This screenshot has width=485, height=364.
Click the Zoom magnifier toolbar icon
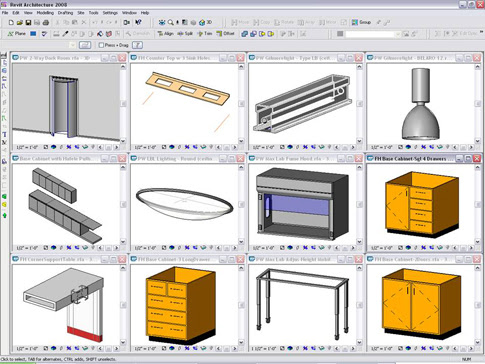(170, 22)
